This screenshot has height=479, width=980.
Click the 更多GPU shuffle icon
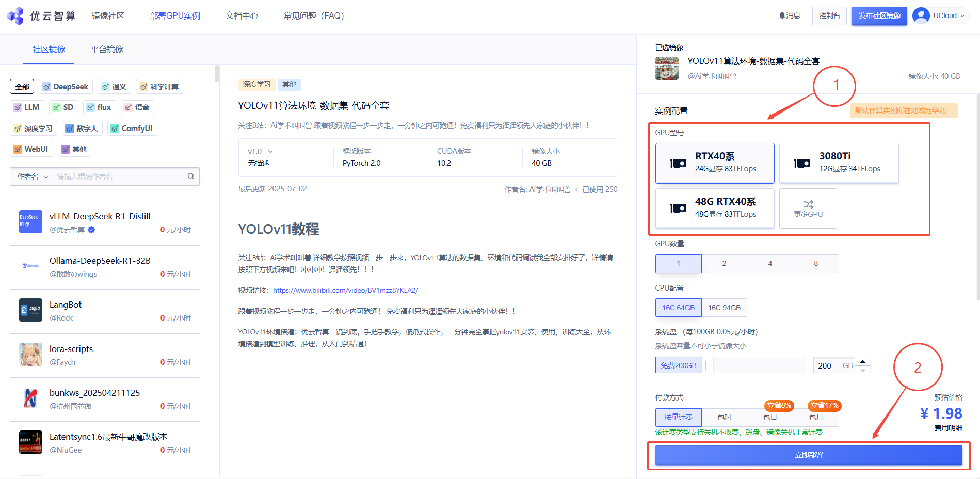[x=808, y=204]
